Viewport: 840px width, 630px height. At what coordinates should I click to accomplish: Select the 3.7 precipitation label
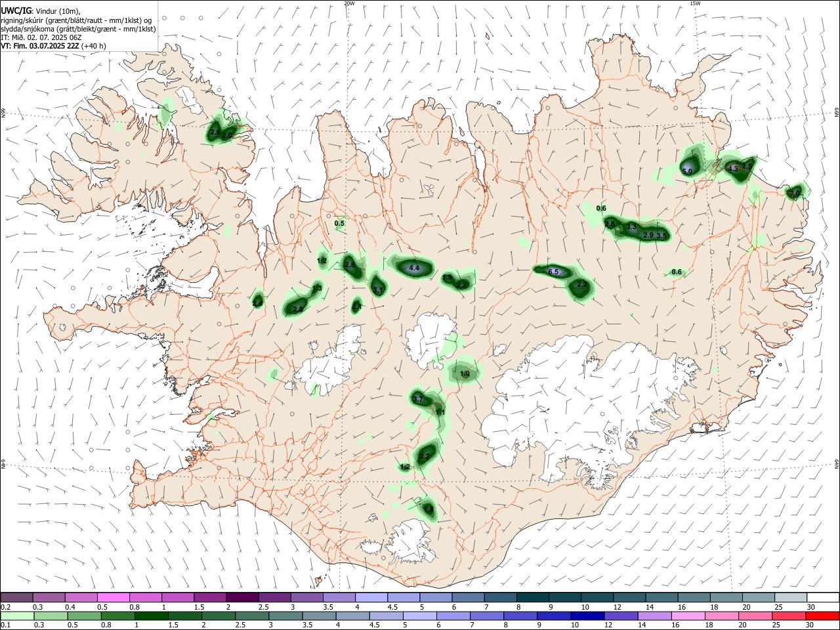417,398
